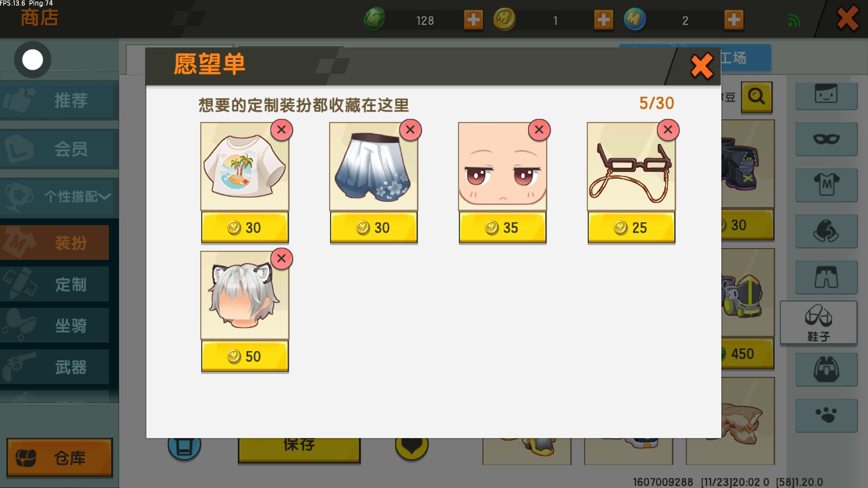This screenshot has width=868, height=488.
Task: Expand the 个性搭配 dropdown menu
Action: click(59, 197)
